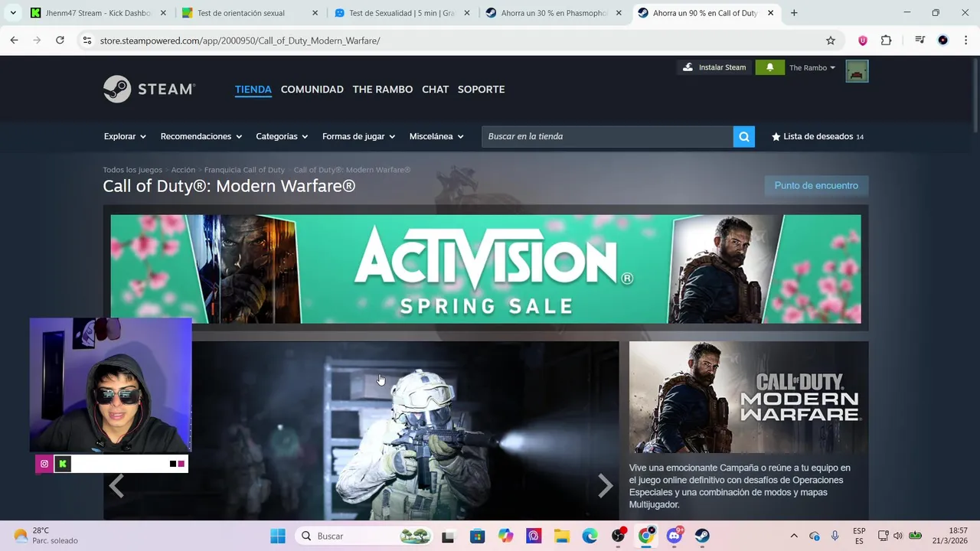Expand the Miscelánea dropdown

point(436,136)
